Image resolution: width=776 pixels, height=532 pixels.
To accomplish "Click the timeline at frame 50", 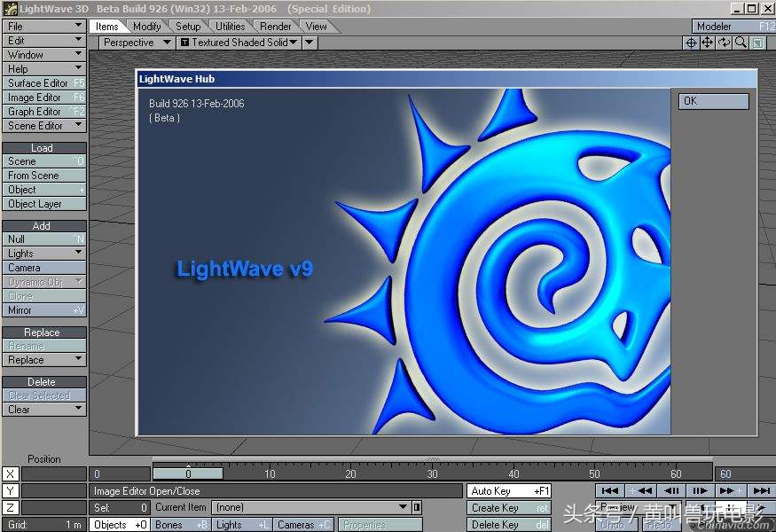I will click(x=594, y=474).
